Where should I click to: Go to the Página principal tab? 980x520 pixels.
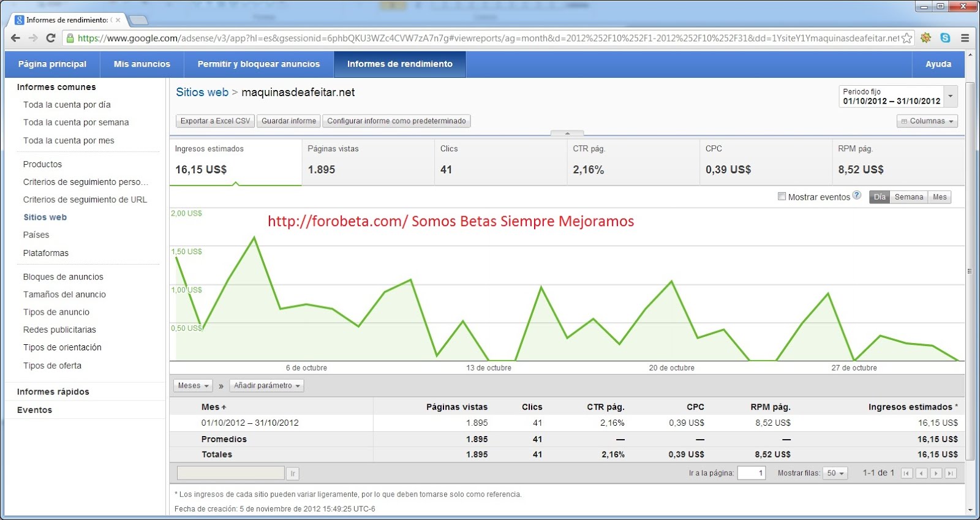point(52,64)
